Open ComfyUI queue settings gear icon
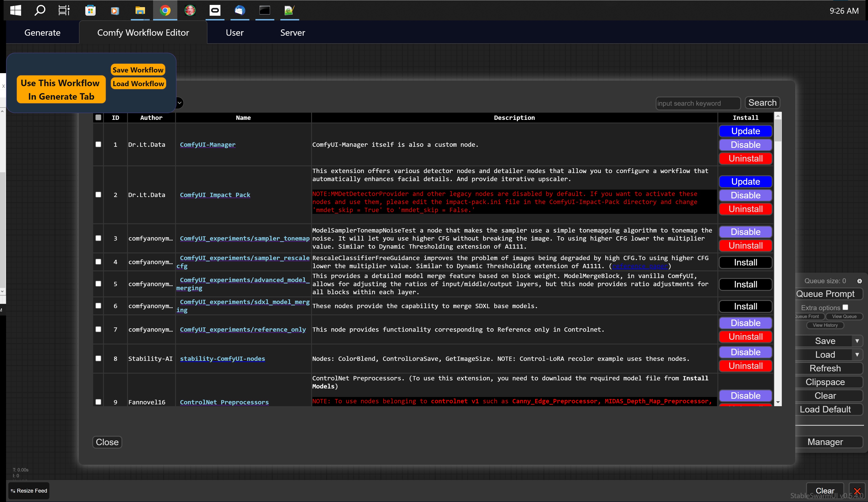Screen dimensions: 868x502 pyautogui.click(x=859, y=281)
